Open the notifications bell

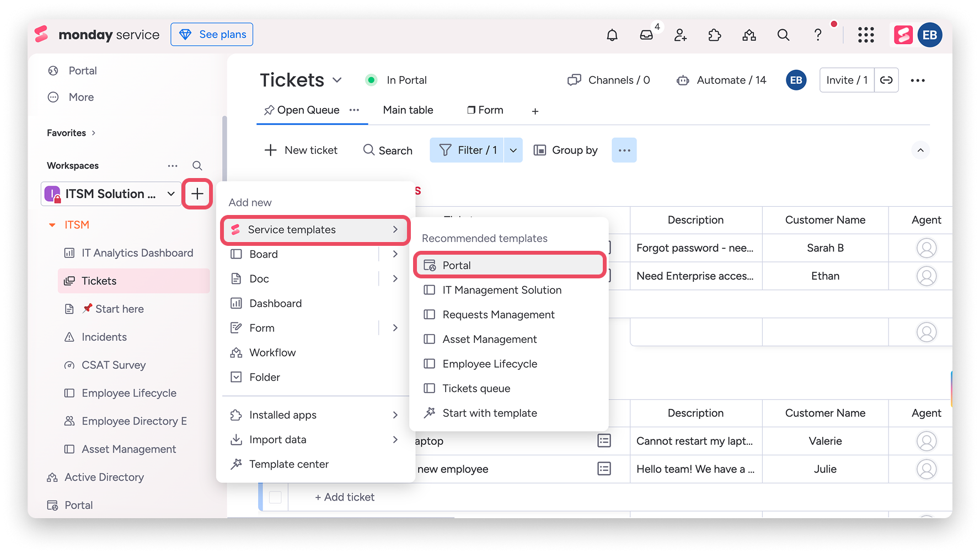click(x=612, y=35)
